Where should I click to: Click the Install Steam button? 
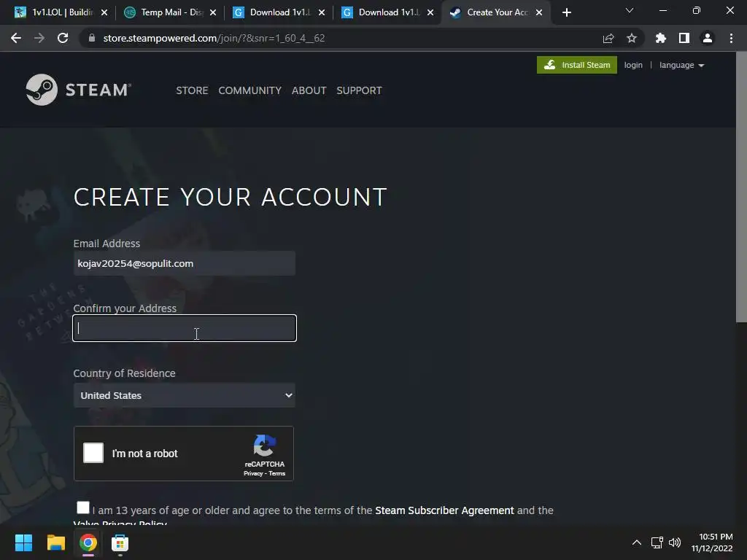pos(577,65)
